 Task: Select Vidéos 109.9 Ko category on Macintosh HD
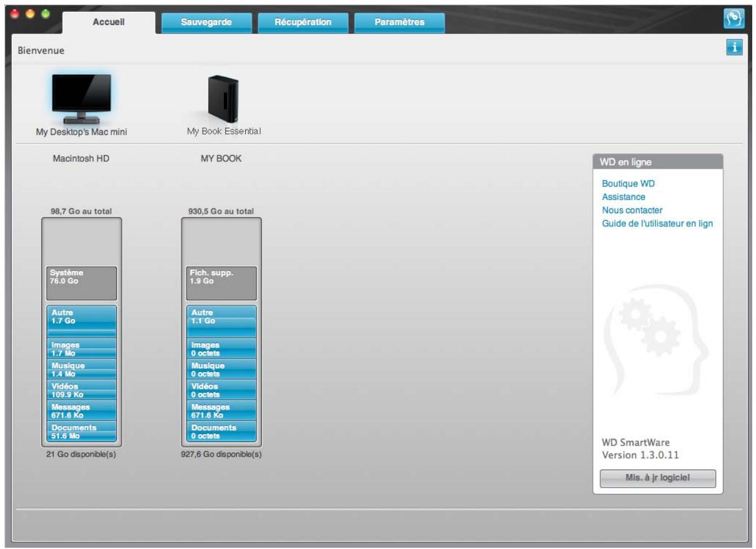coord(81,389)
